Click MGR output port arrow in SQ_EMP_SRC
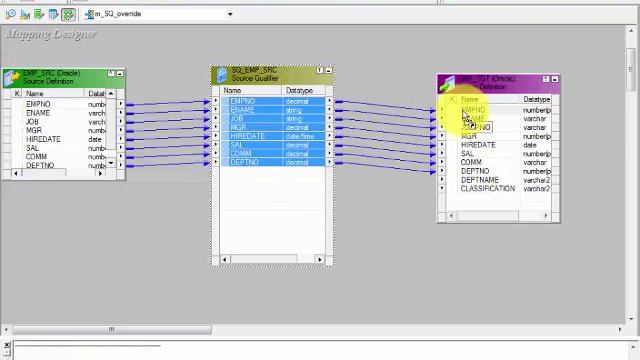The width and height of the screenshot is (640, 360). [329, 127]
